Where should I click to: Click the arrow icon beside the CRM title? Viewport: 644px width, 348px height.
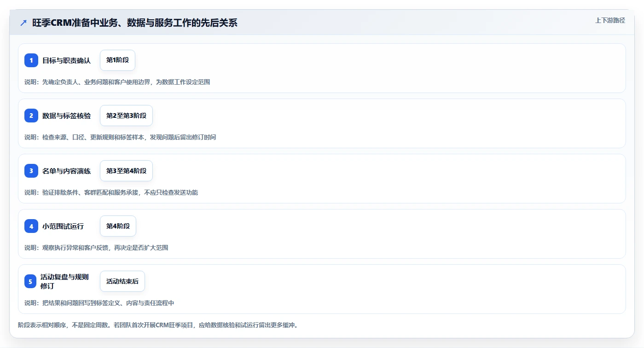23,23
